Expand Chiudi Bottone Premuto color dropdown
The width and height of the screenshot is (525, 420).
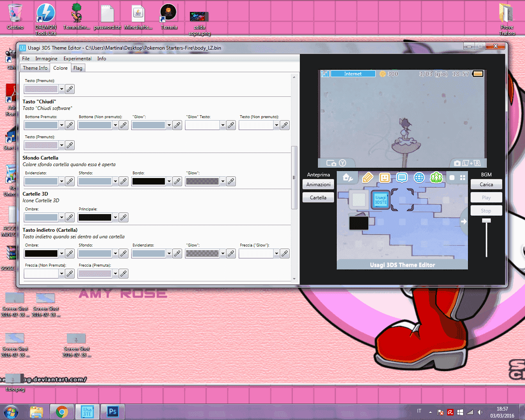pos(62,125)
